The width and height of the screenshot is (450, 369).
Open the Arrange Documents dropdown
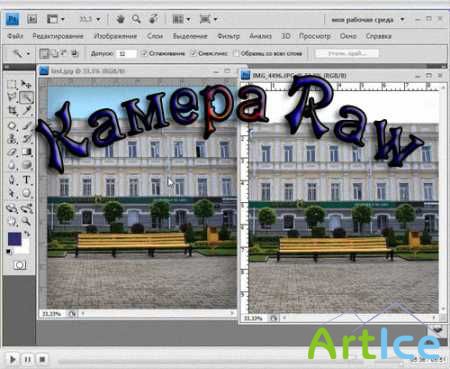(x=181, y=19)
